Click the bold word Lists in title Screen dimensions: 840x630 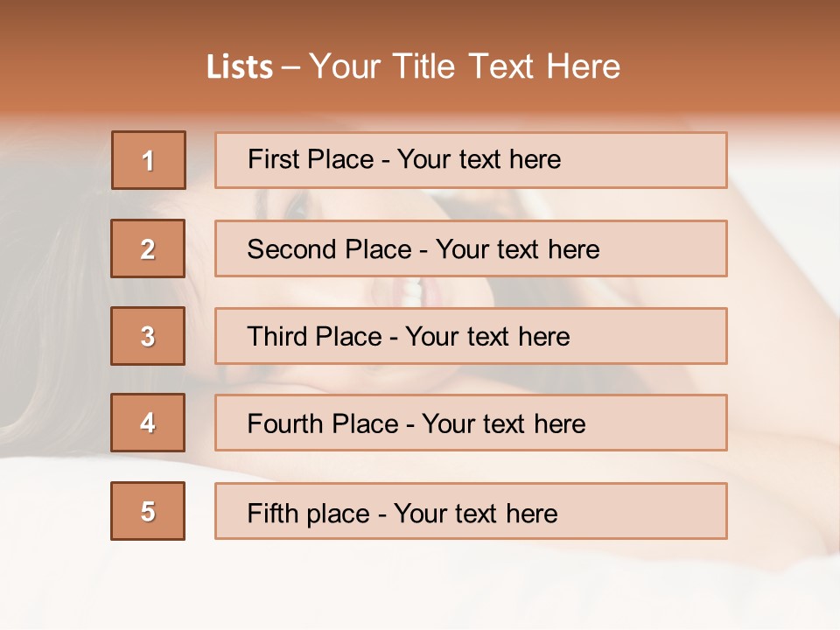coord(240,67)
